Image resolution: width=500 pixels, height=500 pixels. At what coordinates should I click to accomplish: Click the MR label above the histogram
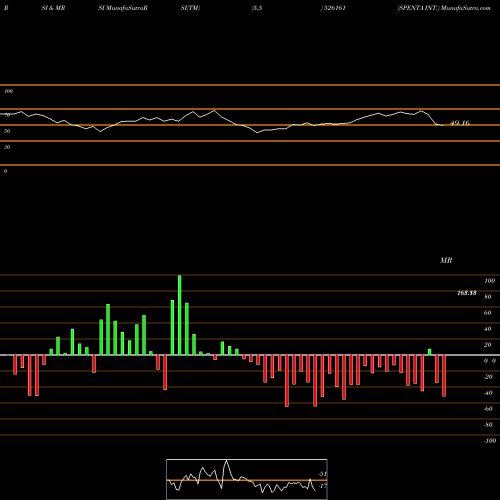pos(446,260)
